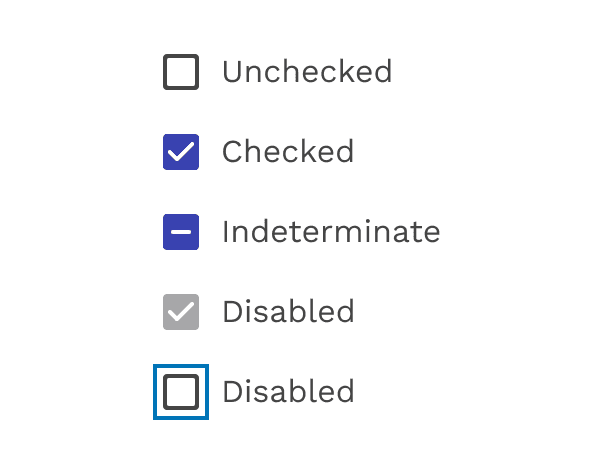Click Disabled label beside gray checked box
Screen dimensions: 600x464
coord(288,312)
